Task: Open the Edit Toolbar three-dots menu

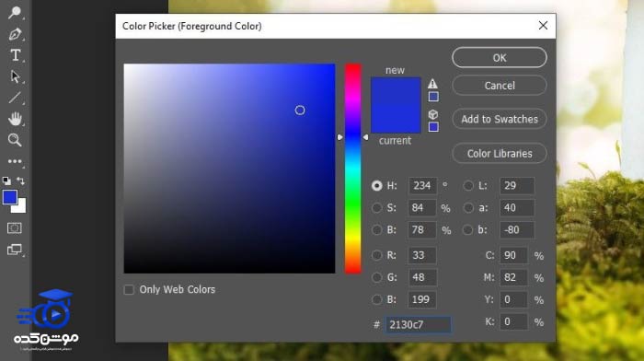Action: point(15,161)
